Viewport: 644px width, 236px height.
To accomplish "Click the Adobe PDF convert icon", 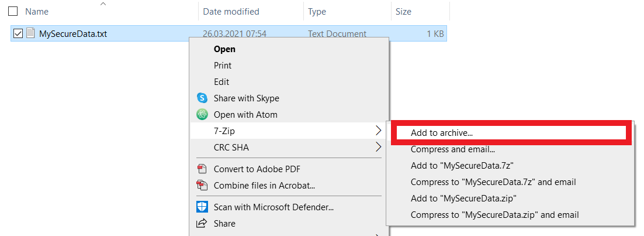I will click(x=202, y=169).
